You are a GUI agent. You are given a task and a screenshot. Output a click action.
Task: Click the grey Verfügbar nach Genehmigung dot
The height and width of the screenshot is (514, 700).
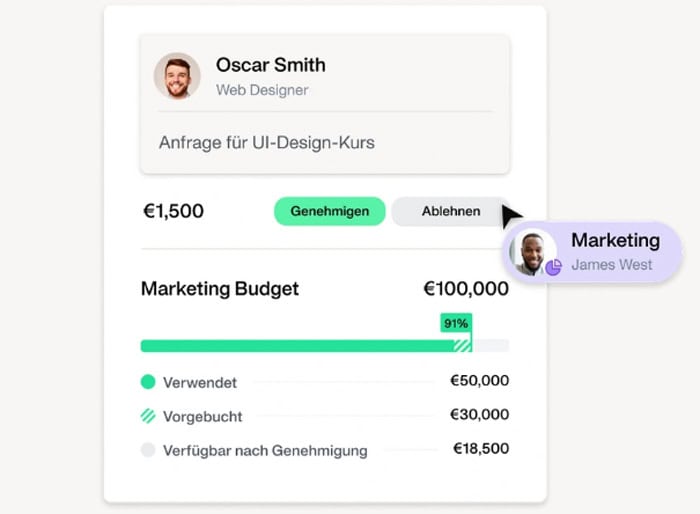pos(148,450)
